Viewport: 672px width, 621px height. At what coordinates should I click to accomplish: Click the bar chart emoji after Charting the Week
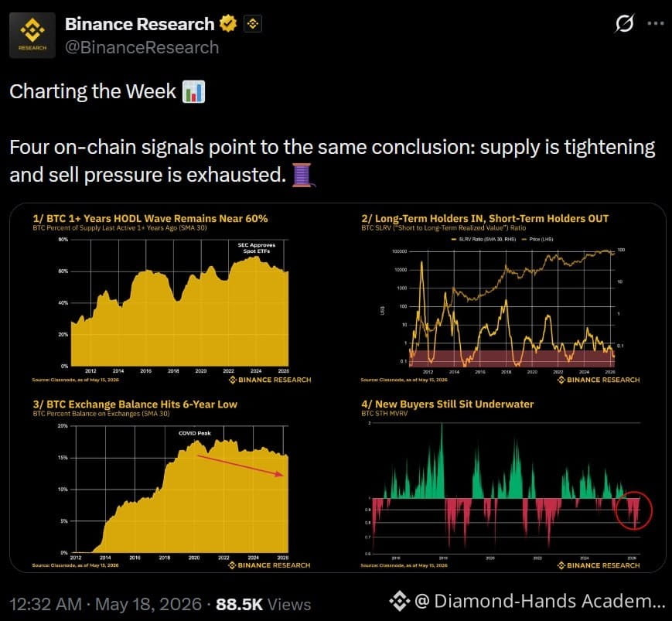(194, 92)
